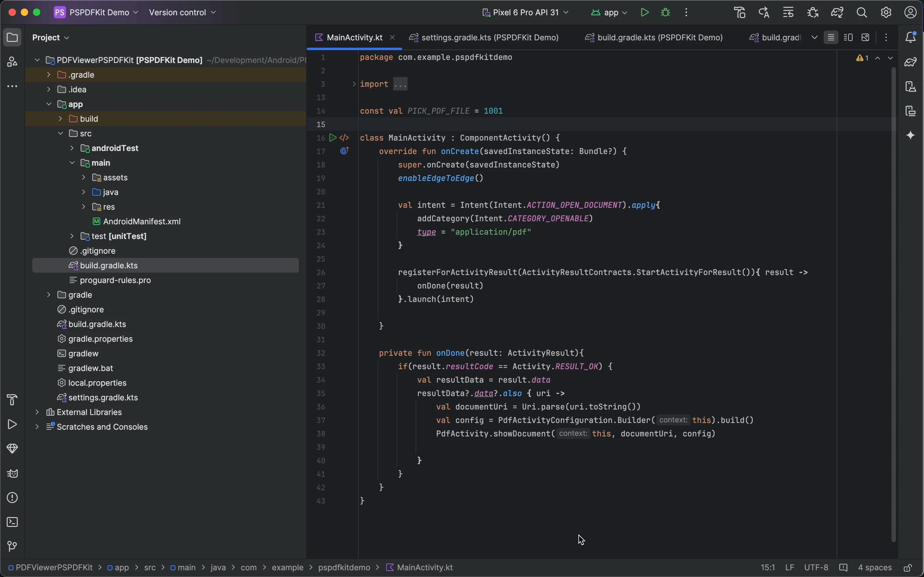Open the Version Control tool window

[x=12, y=546]
